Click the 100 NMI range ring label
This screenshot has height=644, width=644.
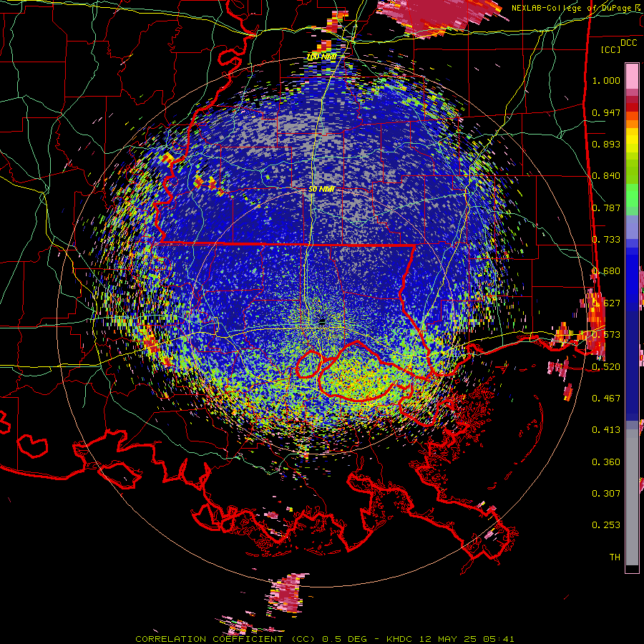click(321, 57)
